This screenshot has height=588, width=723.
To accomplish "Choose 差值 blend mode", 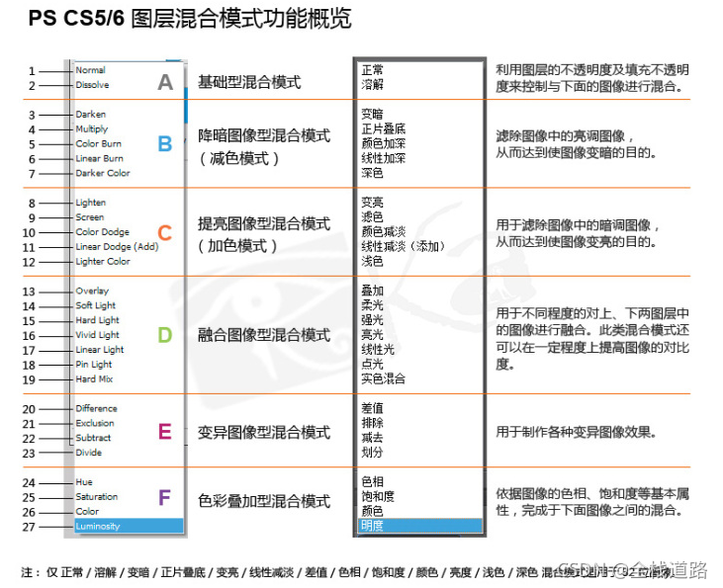I will pos(372,409).
